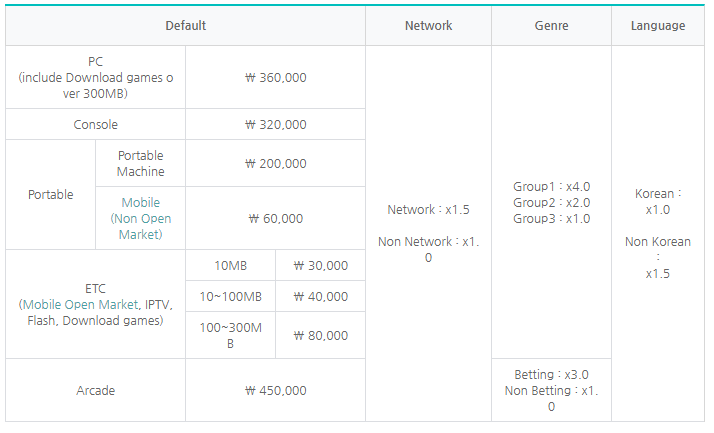Click the ₩ 360,000 price cell

click(x=275, y=77)
